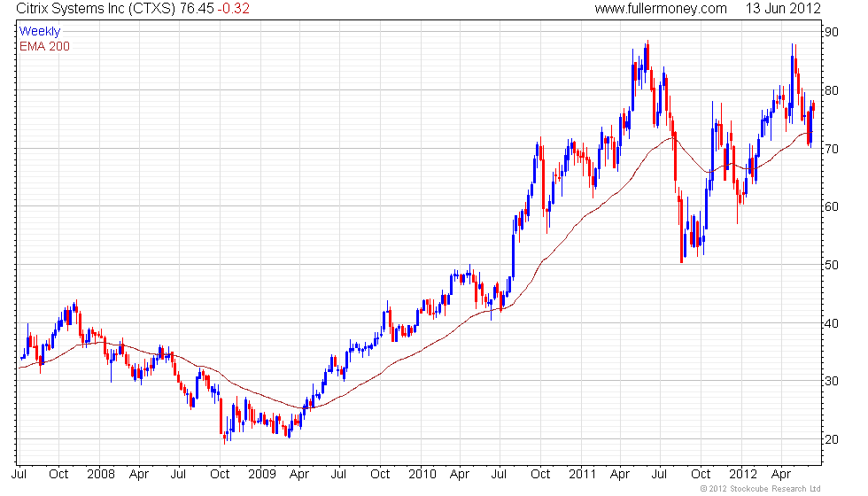Image resolution: width=868 pixels, height=496 pixels.
Task: Click the 80 price axis label
Action: click(832, 90)
